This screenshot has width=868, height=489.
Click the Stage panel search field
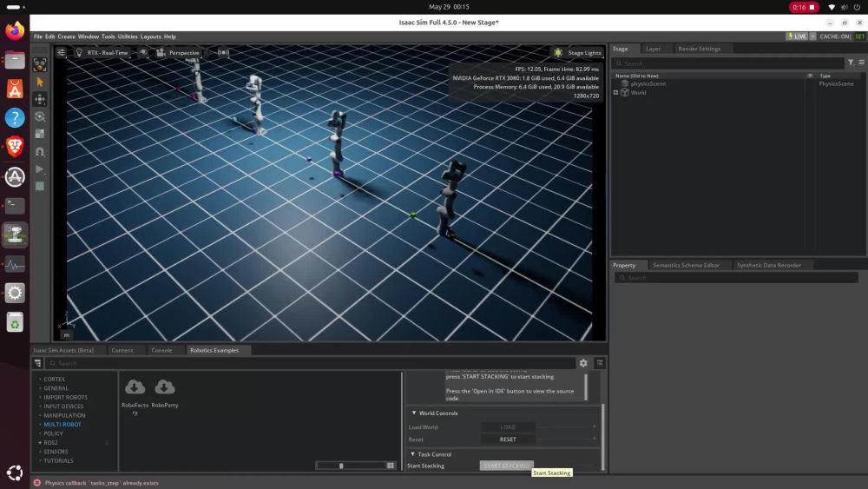[728, 63]
